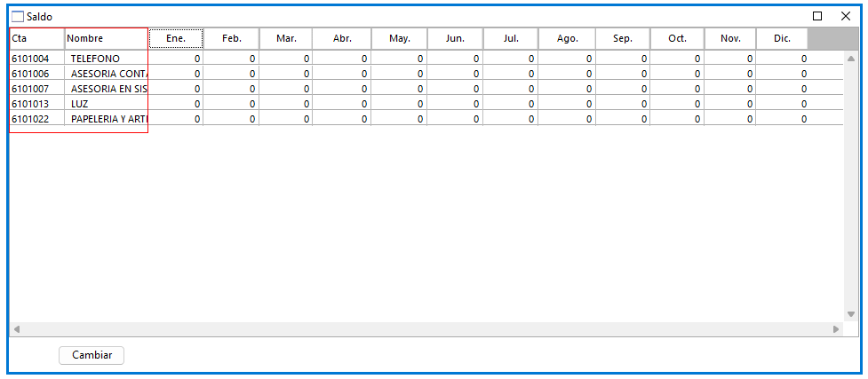Select the ASESORIA EN SIS name cell
Viewport: 868px width, 379px height.
coord(107,88)
